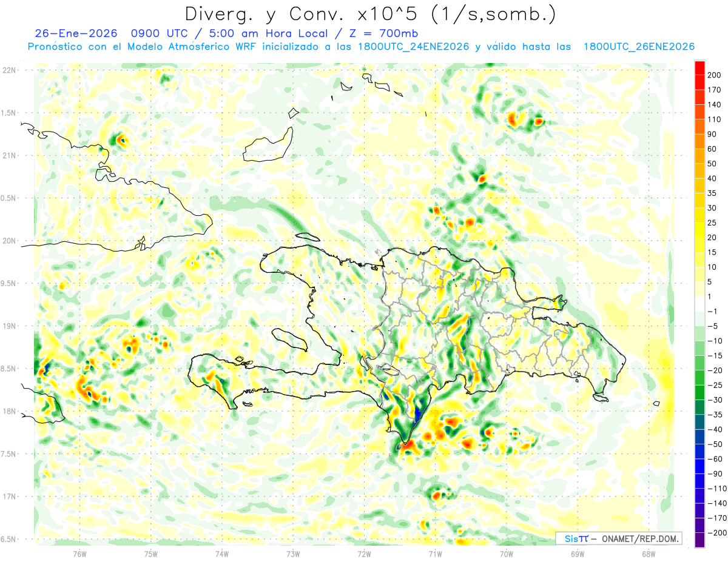Image resolution: width=728 pixels, height=562 pixels.
Task: Click the "0.5N" latitude label
Action: pyautogui.click(x=9, y=198)
